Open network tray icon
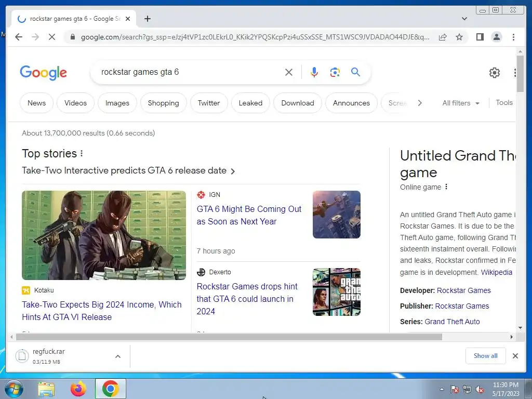Viewport: 532px width, 399px height. click(x=467, y=390)
